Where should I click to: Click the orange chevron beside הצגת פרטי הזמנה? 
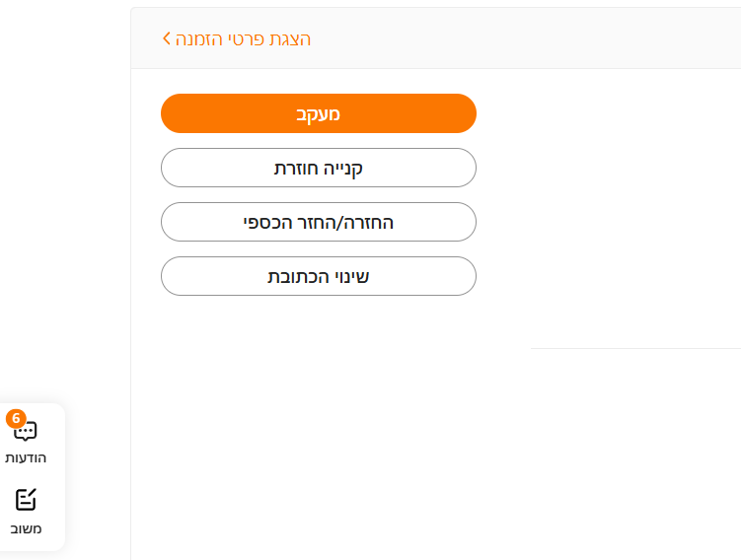167,39
